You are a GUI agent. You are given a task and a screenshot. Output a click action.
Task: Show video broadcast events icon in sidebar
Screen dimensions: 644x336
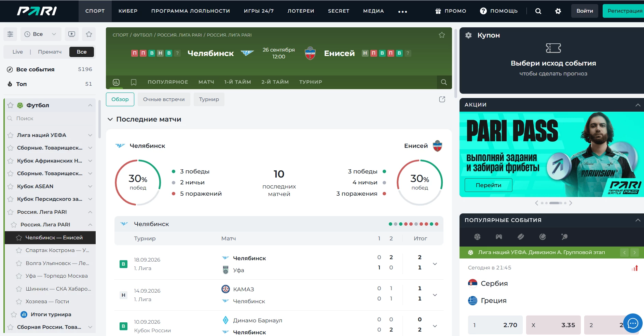click(72, 34)
